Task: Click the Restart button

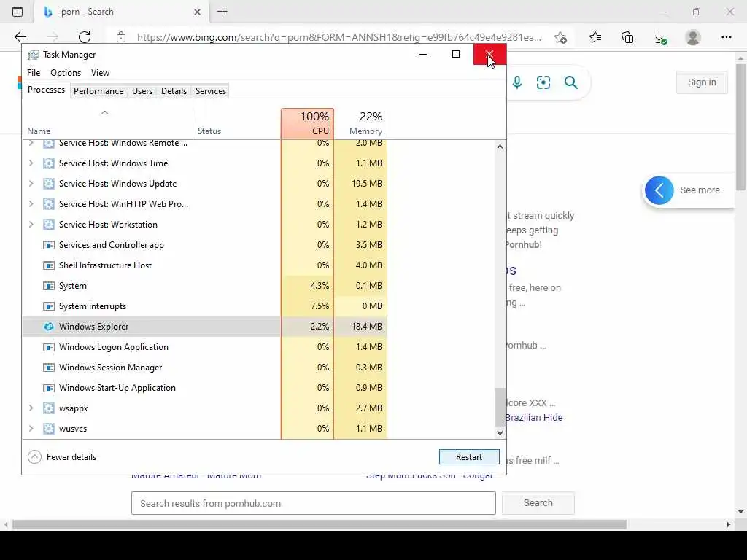Action: [x=469, y=457]
